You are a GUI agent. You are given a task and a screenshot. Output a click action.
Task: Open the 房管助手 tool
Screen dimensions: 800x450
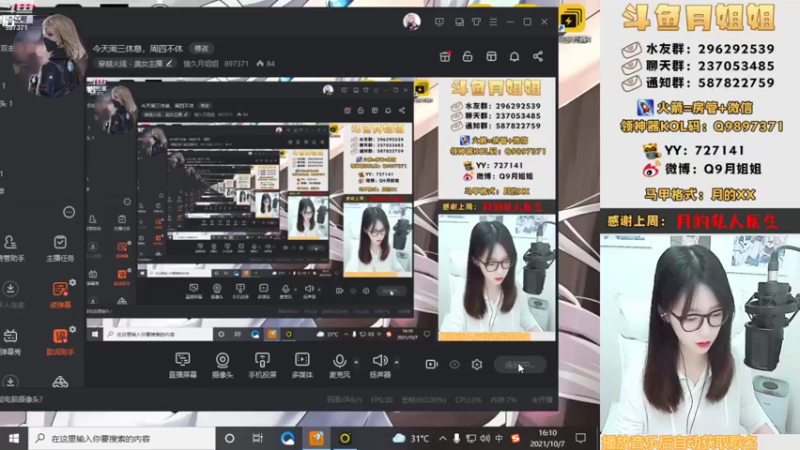(10, 249)
